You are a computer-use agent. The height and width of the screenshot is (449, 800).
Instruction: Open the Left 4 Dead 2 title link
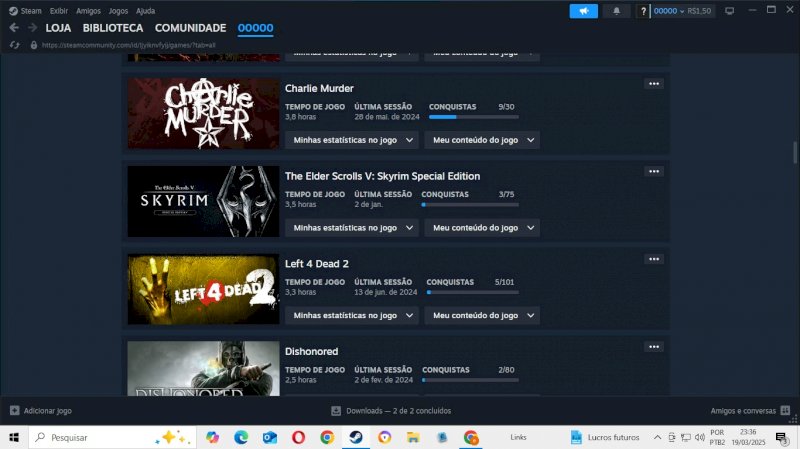316,264
